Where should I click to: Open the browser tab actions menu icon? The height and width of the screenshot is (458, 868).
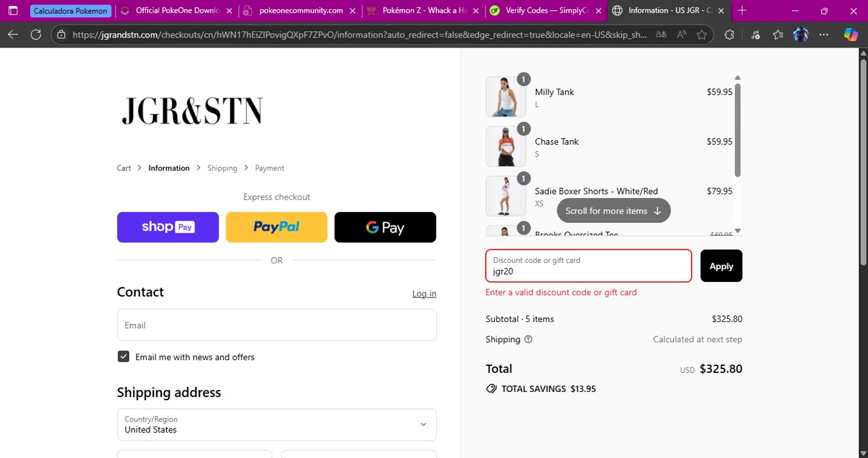click(13, 10)
